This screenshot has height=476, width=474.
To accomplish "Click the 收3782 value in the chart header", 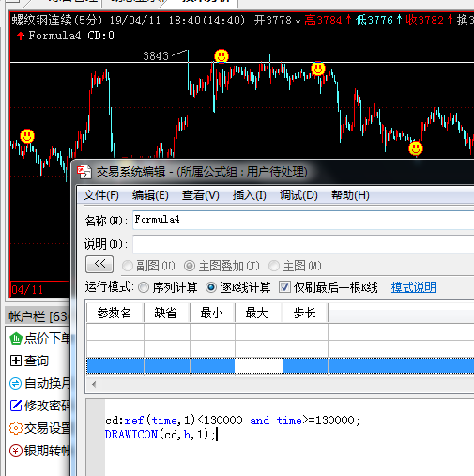I will (x=425, y=21).
